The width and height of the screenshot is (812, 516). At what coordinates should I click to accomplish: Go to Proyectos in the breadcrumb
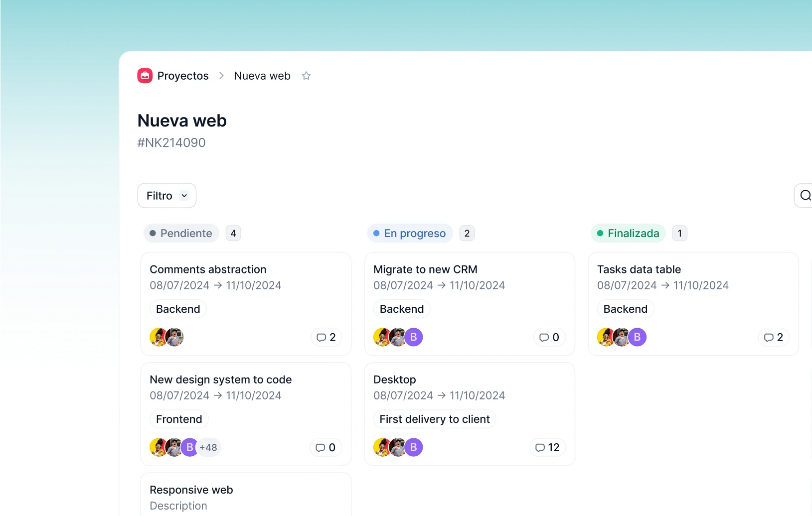[183, 76]
